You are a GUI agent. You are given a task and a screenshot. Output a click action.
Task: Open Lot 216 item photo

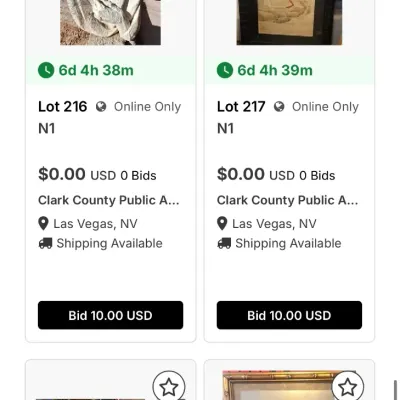point(110,22)
